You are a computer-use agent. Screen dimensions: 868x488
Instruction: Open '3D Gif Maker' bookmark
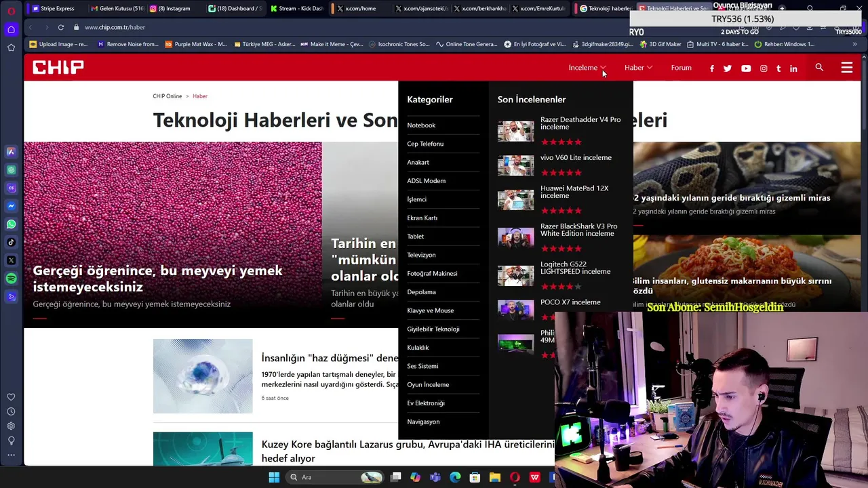(660, 44)
